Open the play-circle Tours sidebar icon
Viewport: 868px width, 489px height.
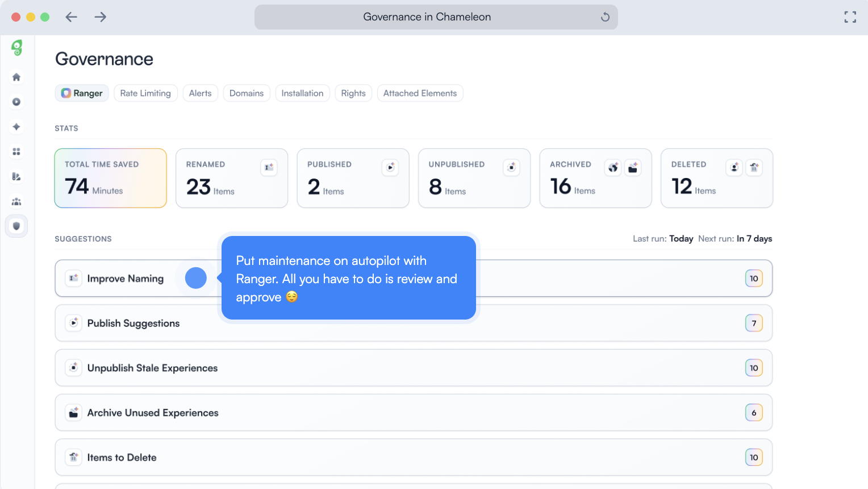tap(16, 102)
